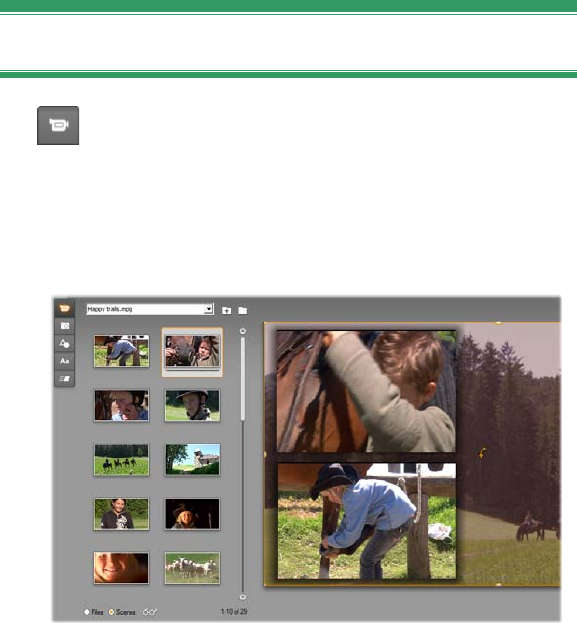Browse for a folder with folder icon
Viewport: 577px width, 623px height.
[x=242, y=310]
